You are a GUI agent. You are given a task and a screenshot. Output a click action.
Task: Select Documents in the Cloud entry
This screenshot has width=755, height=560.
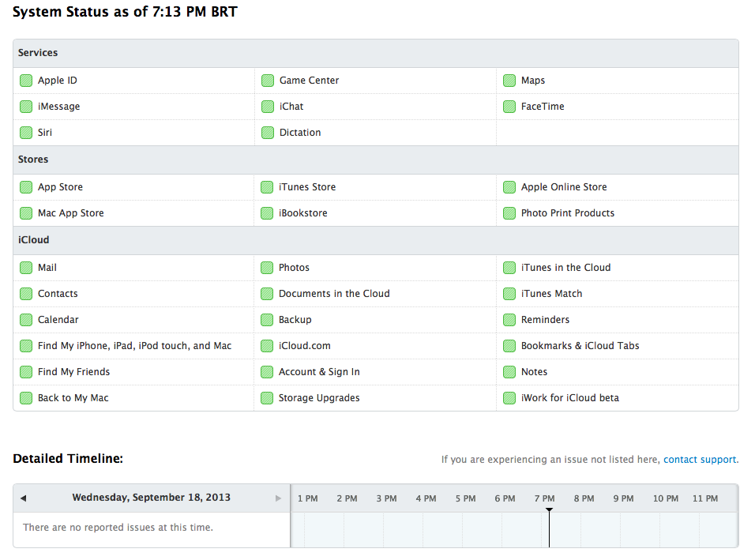[334, 294]
